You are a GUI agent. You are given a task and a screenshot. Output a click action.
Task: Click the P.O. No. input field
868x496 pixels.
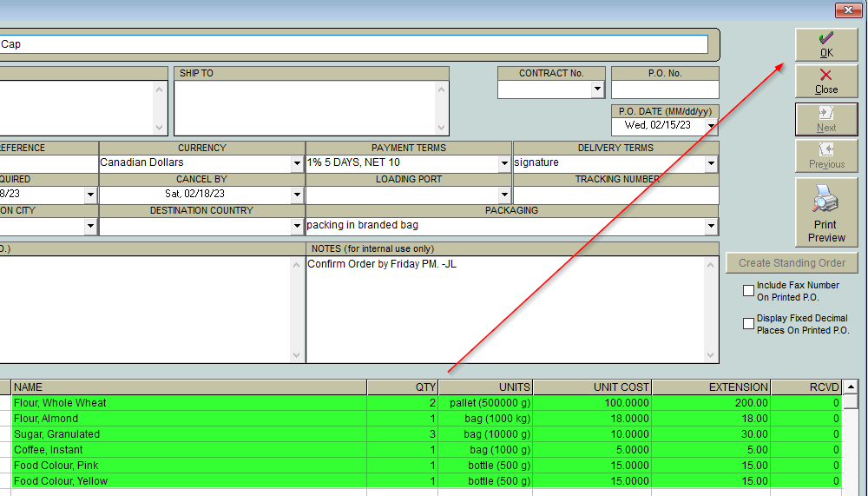pyautogui.click(x=665, y=89)
